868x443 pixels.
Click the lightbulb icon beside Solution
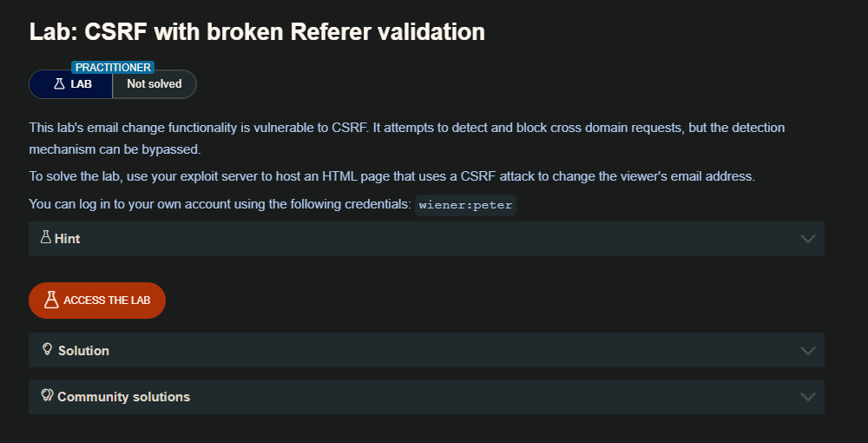[x=48, y=349]
